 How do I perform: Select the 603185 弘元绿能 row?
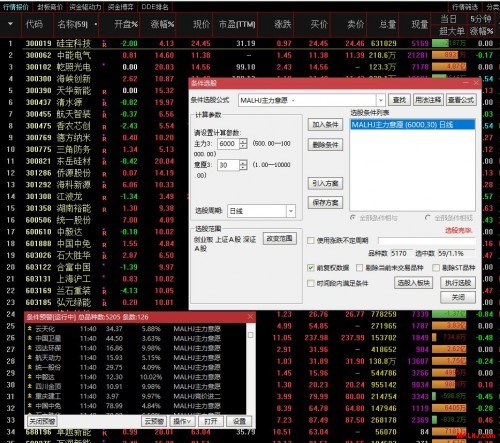click(x=95, y=302)
